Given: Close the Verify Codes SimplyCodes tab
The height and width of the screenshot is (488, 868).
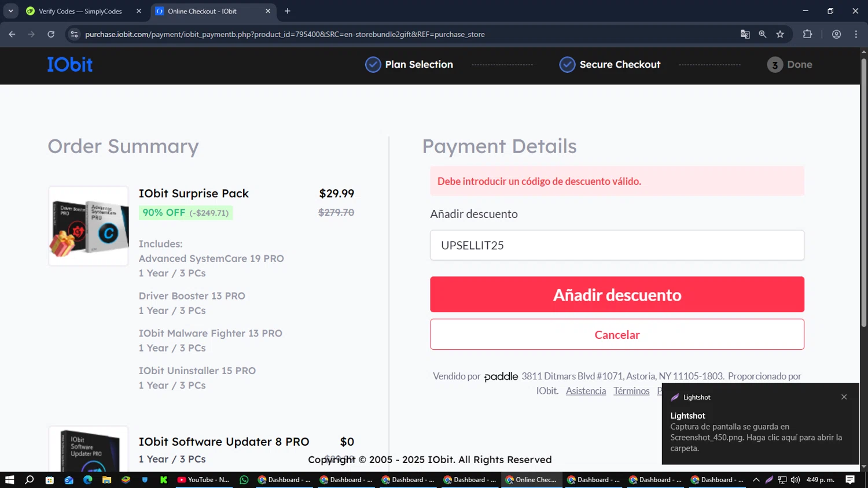Looking at the screenshot, I should [139, 11].
